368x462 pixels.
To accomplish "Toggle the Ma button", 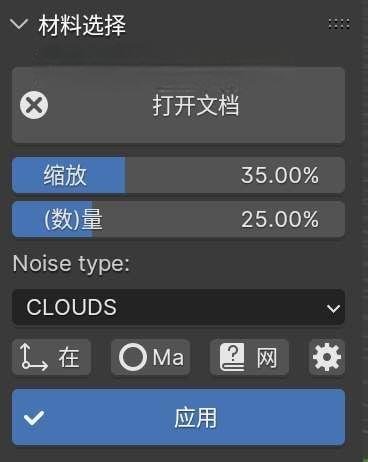I will pos(151,357).
